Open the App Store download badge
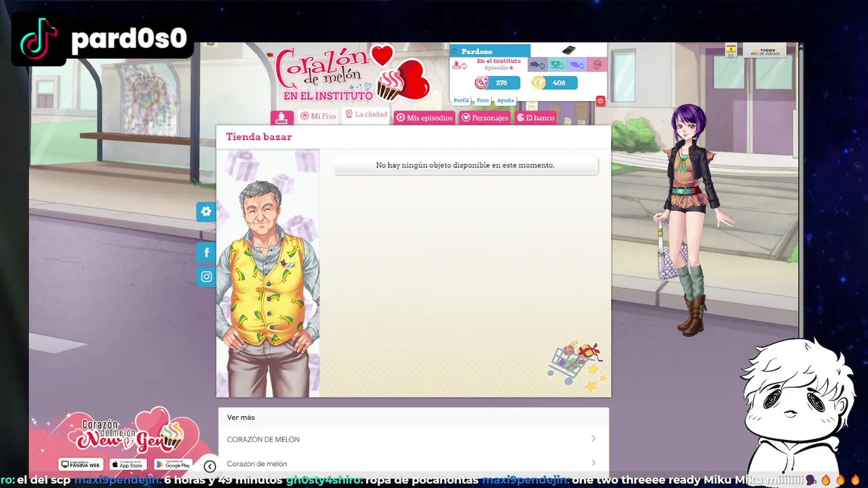The width and height of the screenshot is (868, 488). coord(128,464)
